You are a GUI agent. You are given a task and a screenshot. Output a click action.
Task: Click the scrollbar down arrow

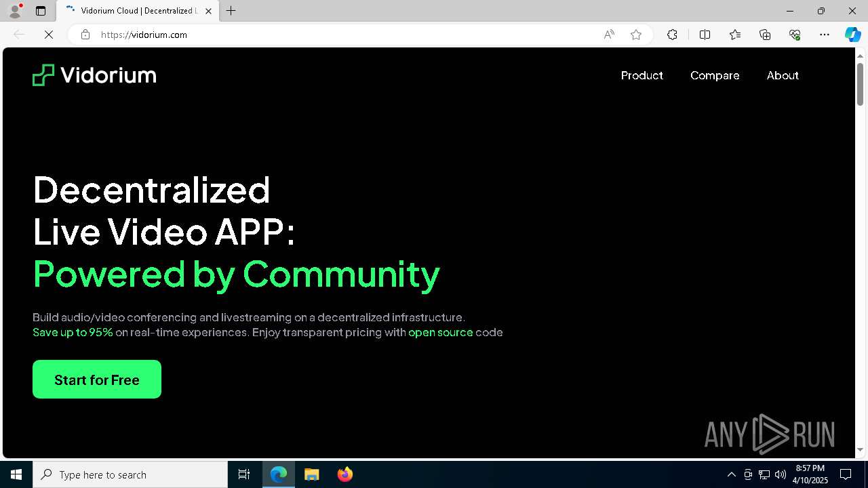(x=860, y=449)
